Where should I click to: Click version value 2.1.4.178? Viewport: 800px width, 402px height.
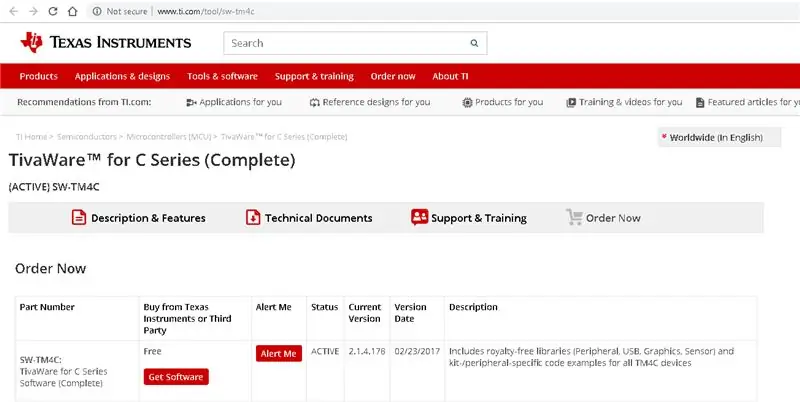367,351
